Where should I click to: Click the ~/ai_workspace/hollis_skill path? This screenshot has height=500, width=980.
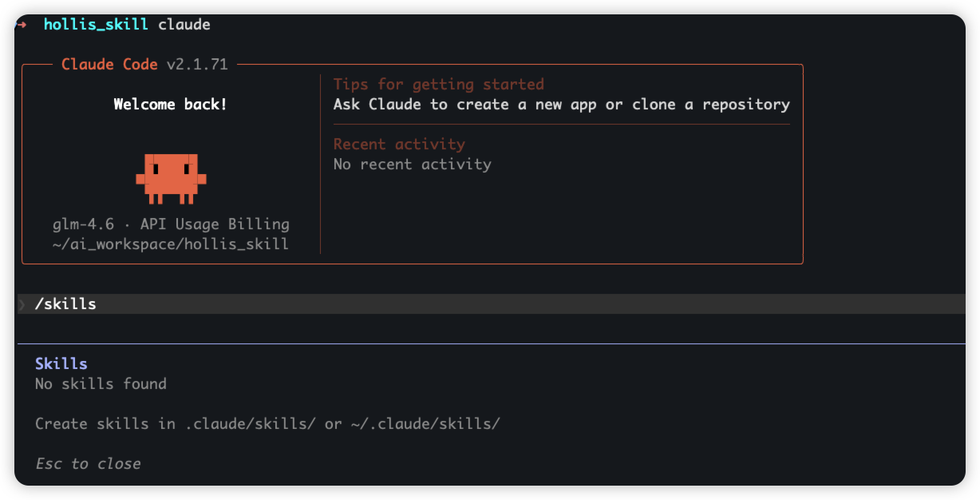(x=170, y=244)
